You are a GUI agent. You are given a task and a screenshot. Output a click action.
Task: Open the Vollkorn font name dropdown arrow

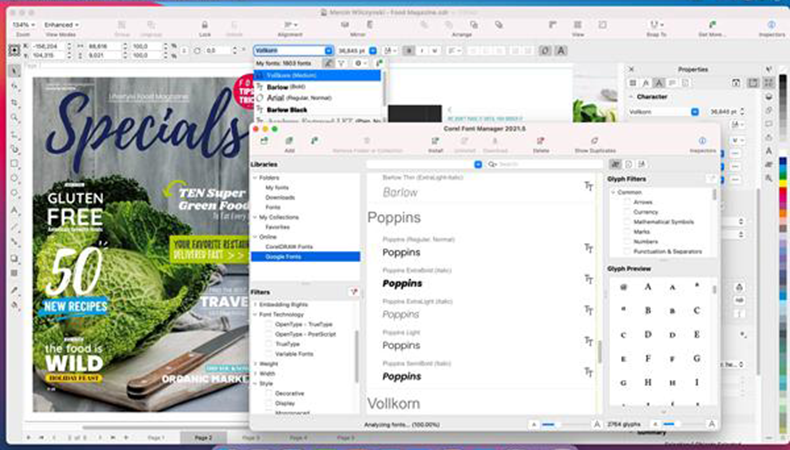click(328, 50)
